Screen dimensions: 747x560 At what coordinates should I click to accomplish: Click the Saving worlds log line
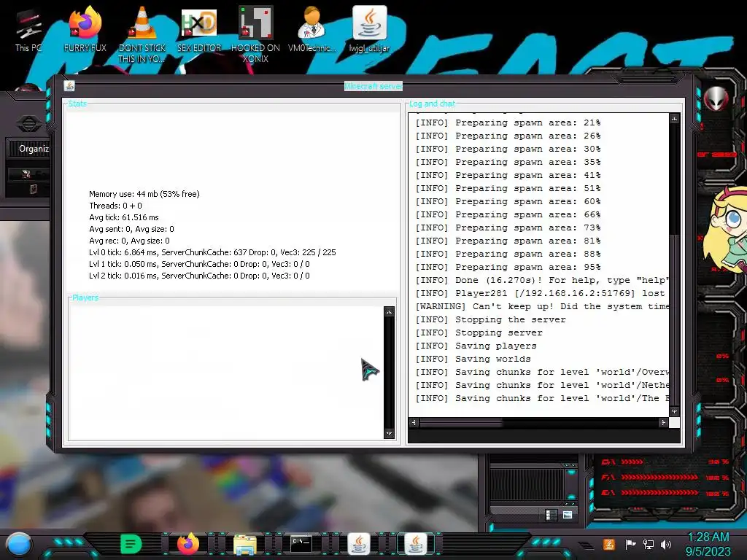[473, 359]
